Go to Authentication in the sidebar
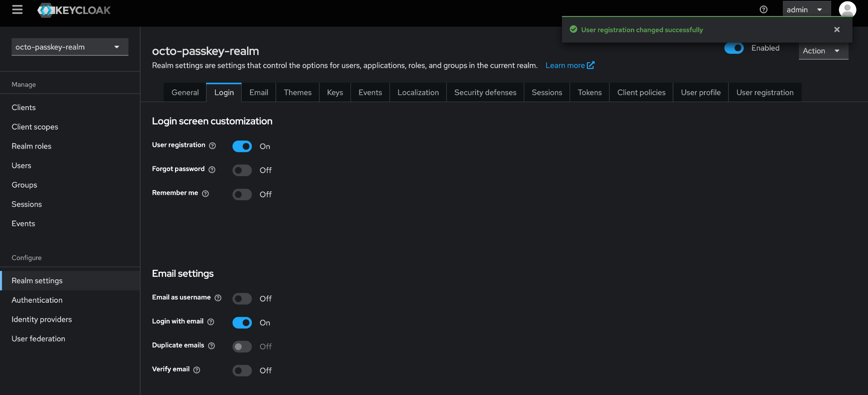 click(x=37, y=300)
